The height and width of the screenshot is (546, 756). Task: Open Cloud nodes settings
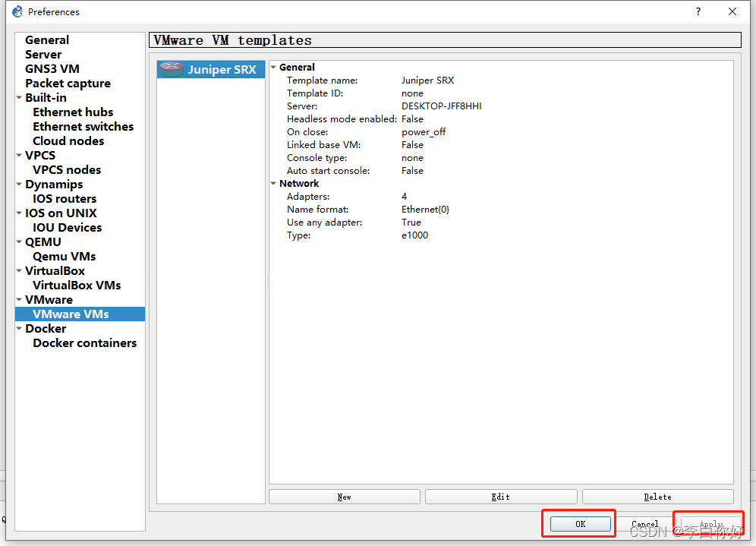point(68,140)
